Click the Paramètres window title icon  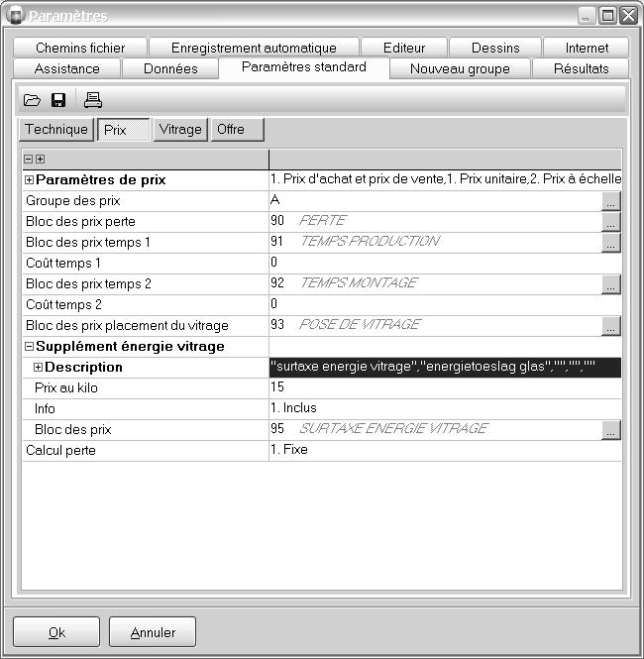[15, 16]
